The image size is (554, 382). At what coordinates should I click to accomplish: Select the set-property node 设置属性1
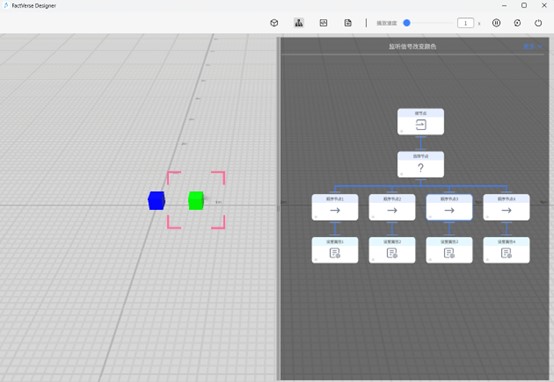click(335, 250)
